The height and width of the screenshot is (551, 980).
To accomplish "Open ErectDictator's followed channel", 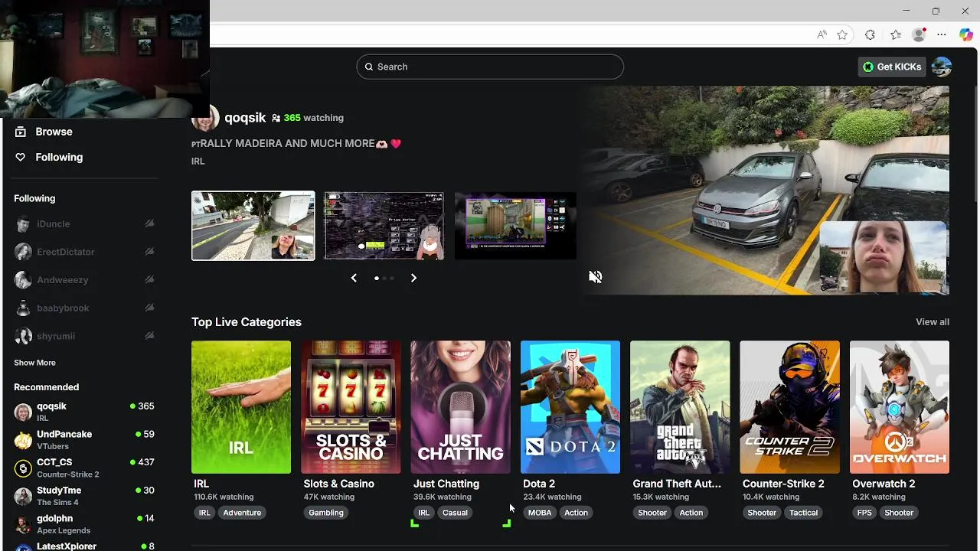I will [85, 252].
